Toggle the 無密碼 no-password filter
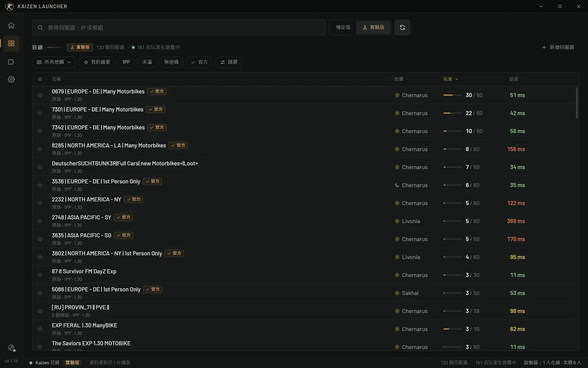This screenshot has width=588, height=368. click(x=171, y=62)
